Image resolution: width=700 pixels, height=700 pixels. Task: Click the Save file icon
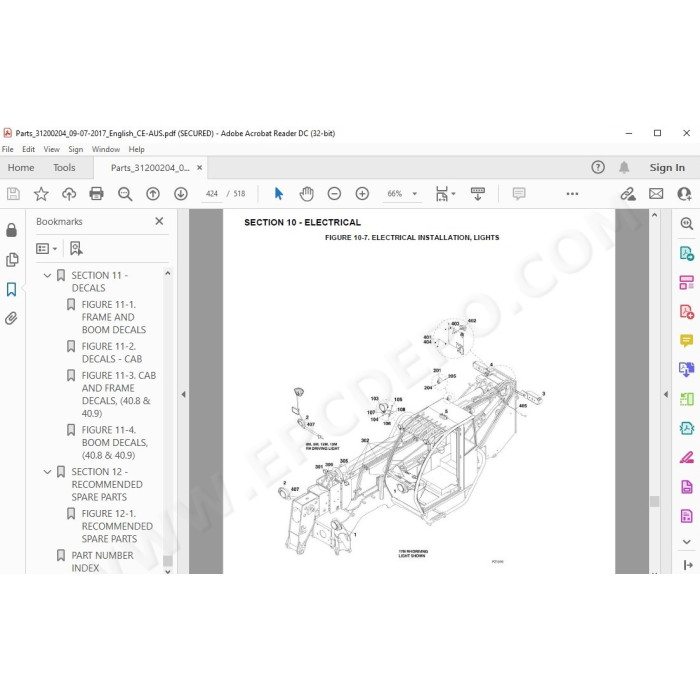pyautogui.click(x=13, y=194)
